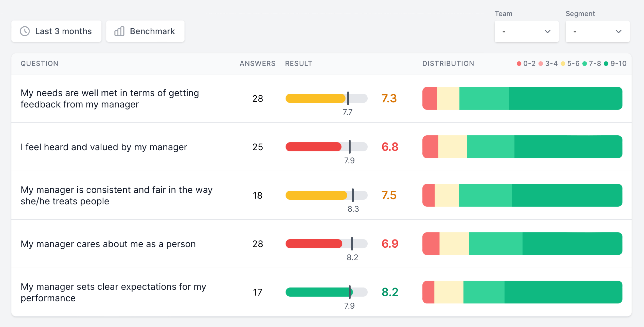The image size is (644, 327).
Task: Click the 7.5 result score value
Action: (x=389, y=195)
